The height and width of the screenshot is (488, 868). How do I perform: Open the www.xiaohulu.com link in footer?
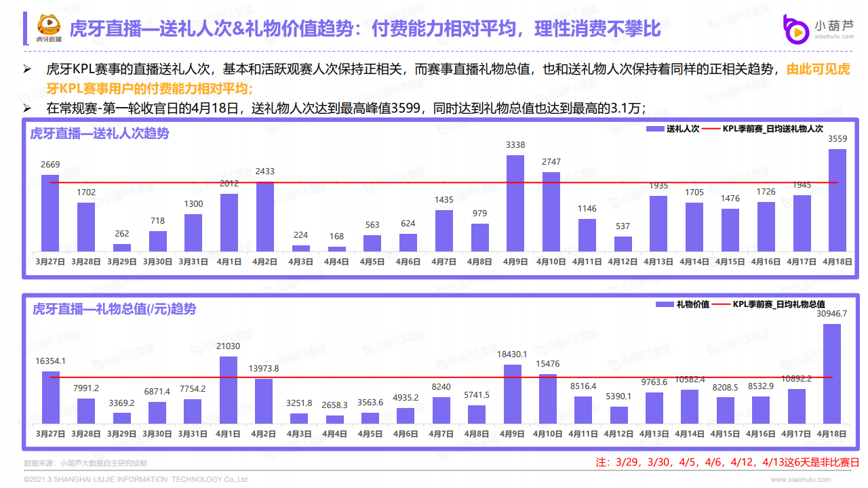(800, 479)
